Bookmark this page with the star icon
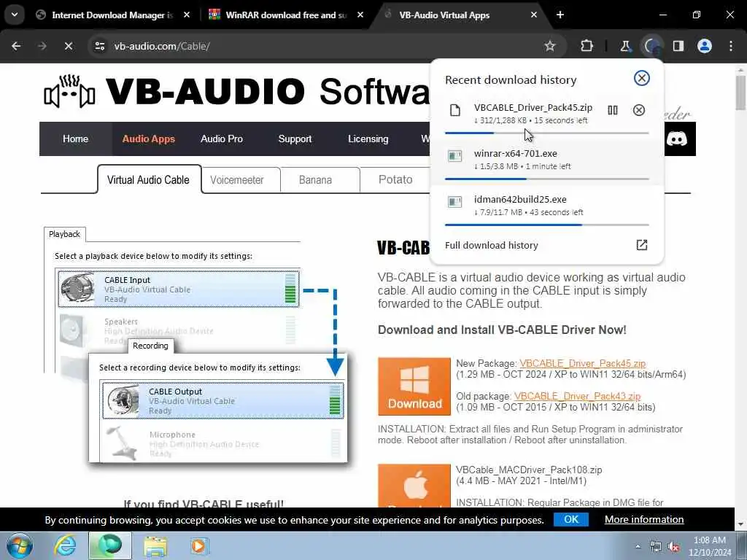Viewport: 747px width, 560px height. [x=550, y=46]
